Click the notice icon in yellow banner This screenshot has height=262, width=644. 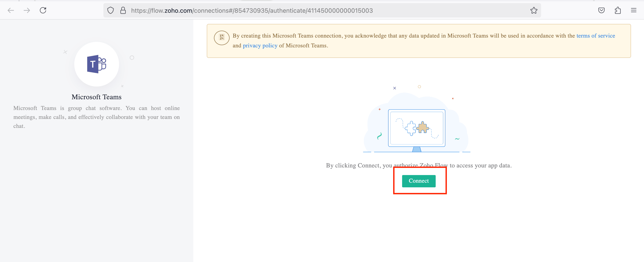coord(222,38)
